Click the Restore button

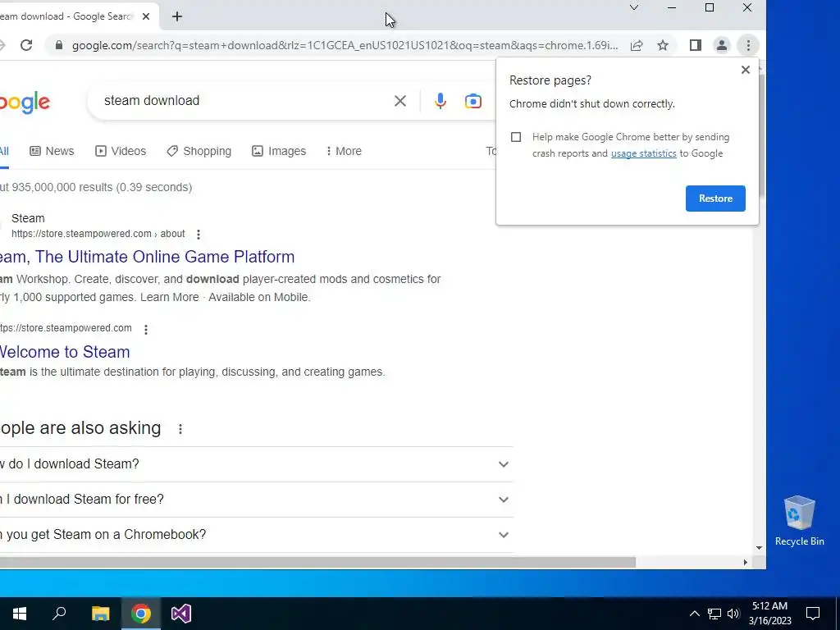tap(715, 199)
